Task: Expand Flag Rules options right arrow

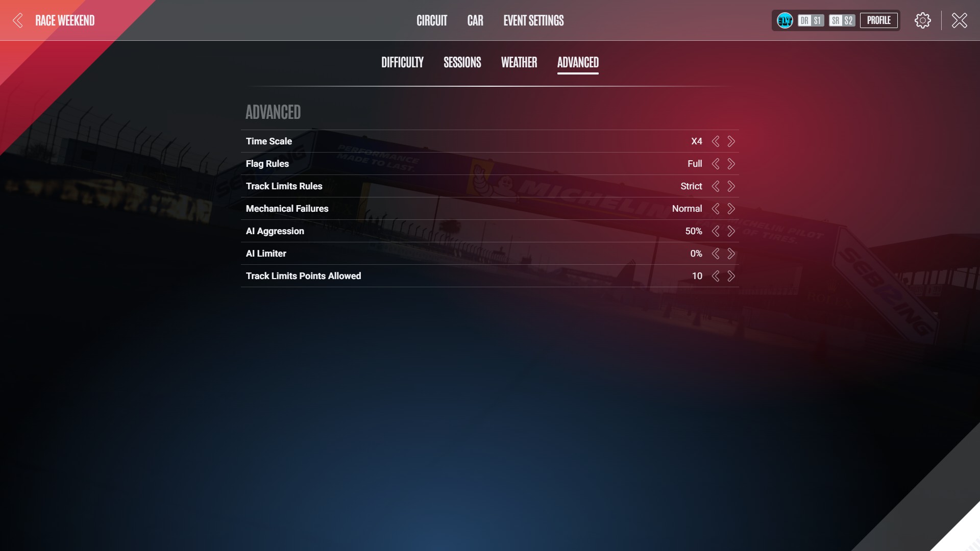Action: (x=731, y=163)
